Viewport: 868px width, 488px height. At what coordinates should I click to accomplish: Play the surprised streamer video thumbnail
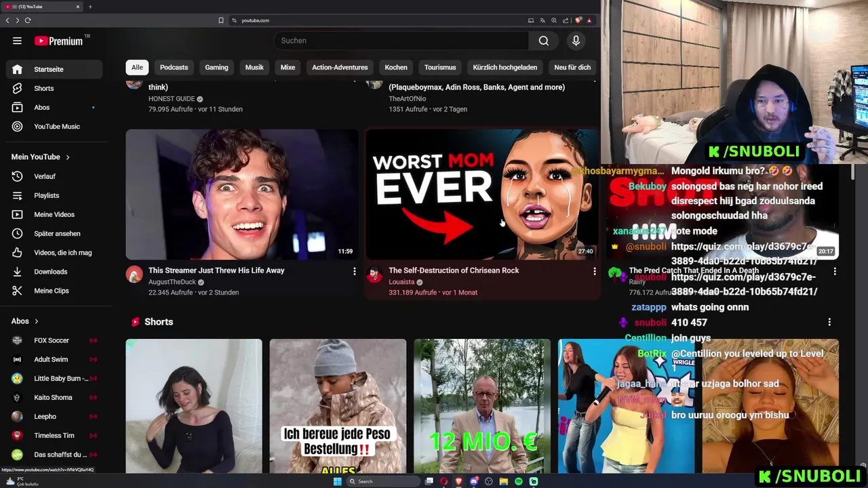241,195
